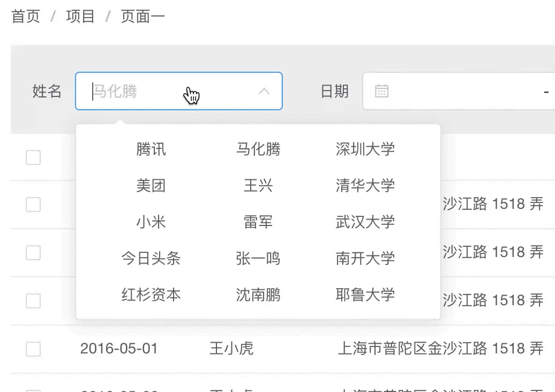Select 红杉资本 option
555x392 pixels.
(151, 295)
